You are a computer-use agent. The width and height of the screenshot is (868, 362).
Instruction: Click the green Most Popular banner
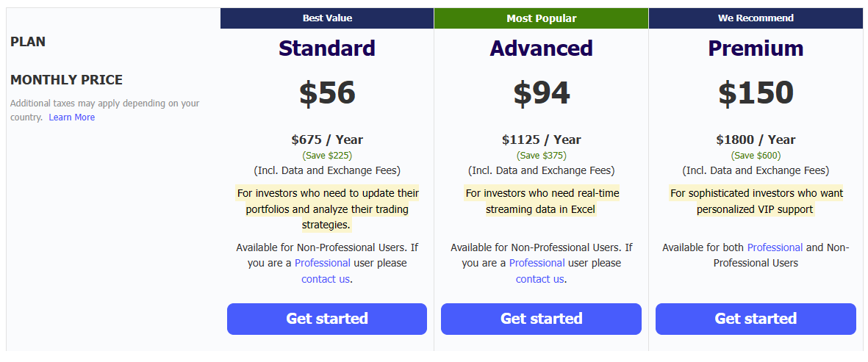(542, 18)
